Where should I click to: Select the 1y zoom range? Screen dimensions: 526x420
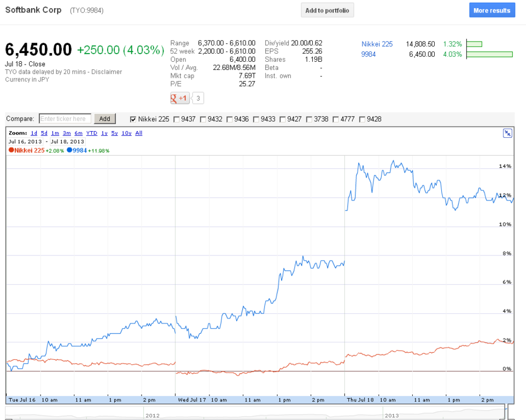click(104, 133)
